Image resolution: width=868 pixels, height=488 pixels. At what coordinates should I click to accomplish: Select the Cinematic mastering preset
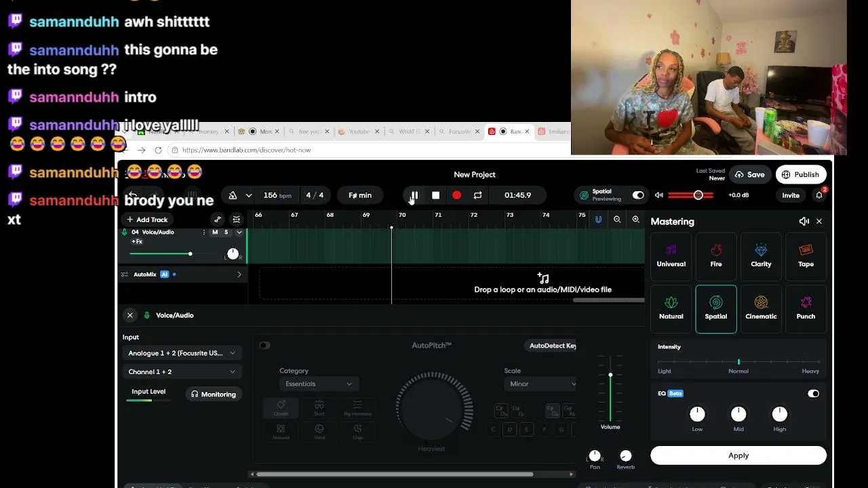761,309
